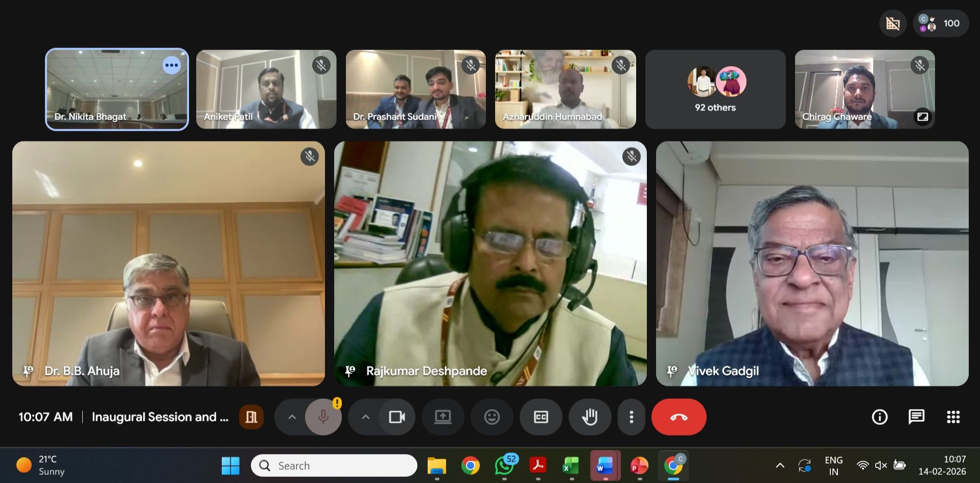Toggle the camera on/off button
The height and width of the screenshot is (483, 980).
[x=396, y=417]
